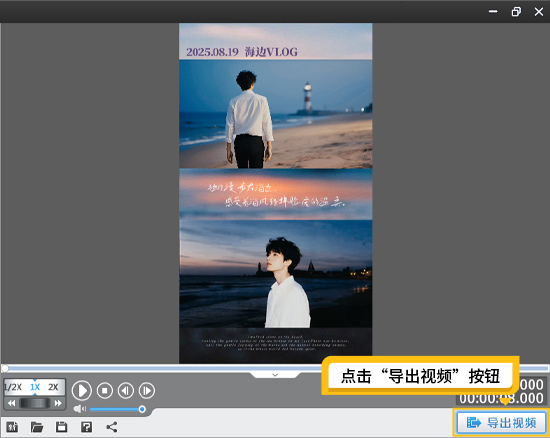
Task: Mute the speaker volume icon
Action: pos(80,409)
